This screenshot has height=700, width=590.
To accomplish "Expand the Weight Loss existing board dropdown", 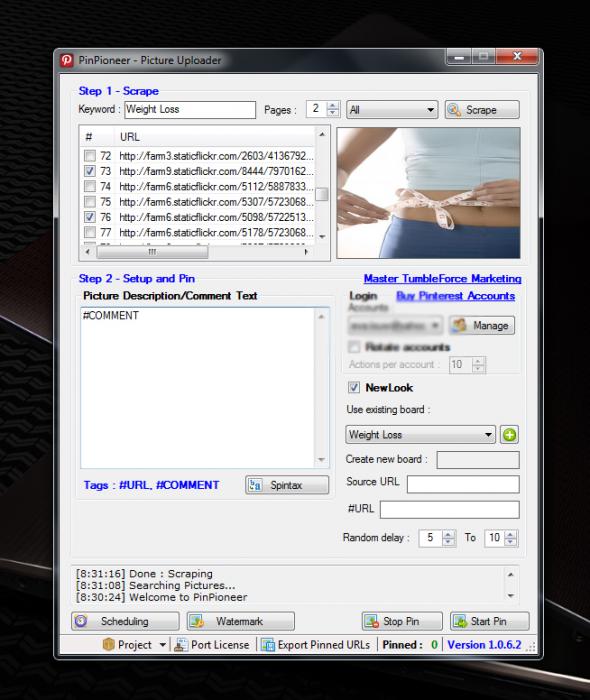I will click(x=420, y=434).
